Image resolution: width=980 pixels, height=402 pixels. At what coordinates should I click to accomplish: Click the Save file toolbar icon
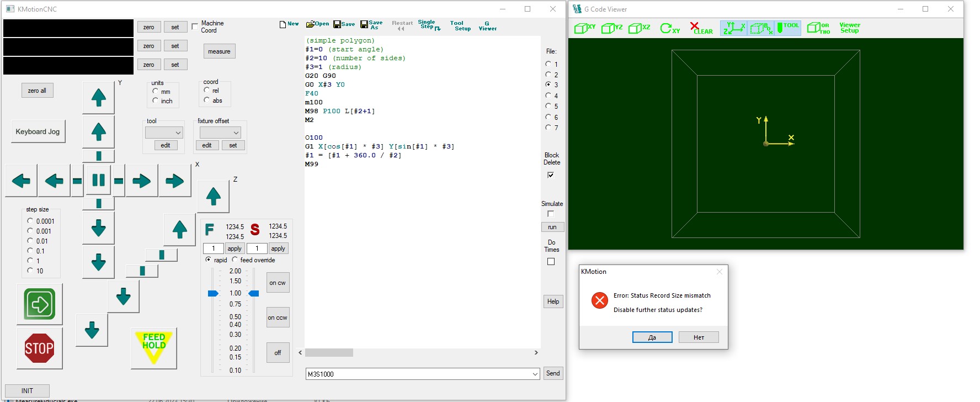pyautogui.click(x=344, y=24)
